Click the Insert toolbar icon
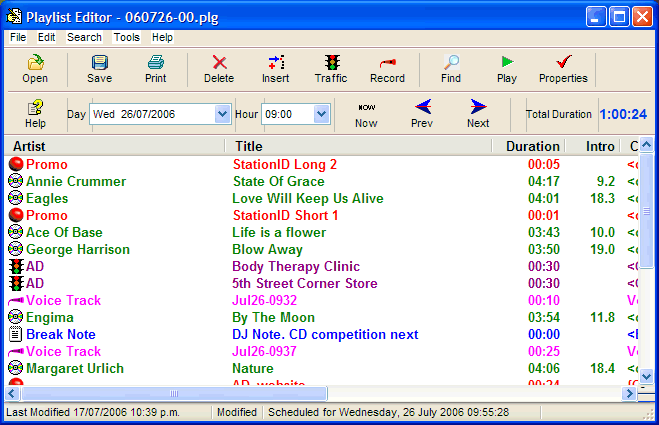The image size is (659, 425). tap(276, 62)
